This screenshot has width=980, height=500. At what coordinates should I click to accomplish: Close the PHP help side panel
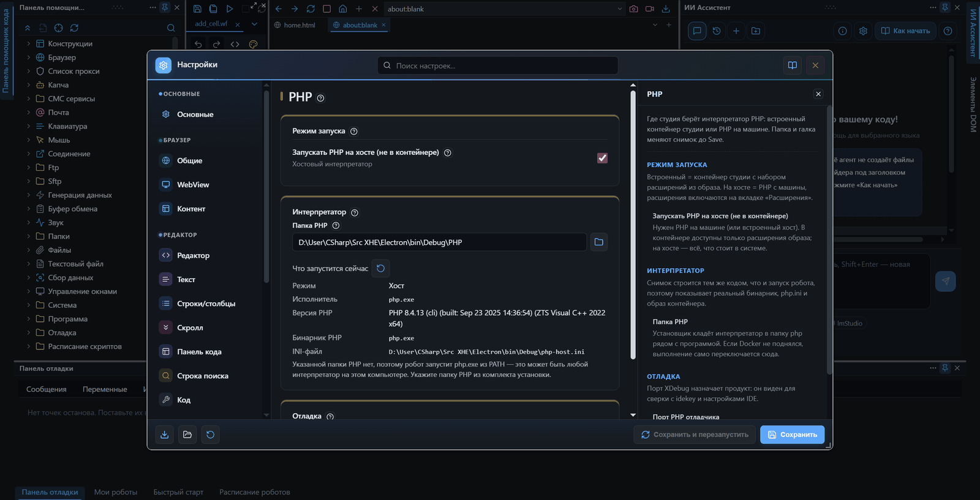tap(818, 94)
